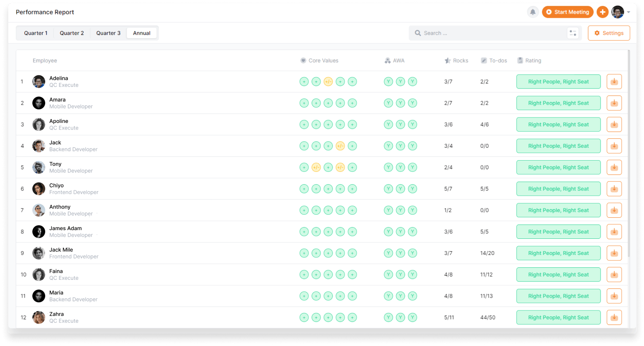Click Jack's yellow +/- core value
The height and width of the screenshot is (346, 644).
click(x=340, y=146)
